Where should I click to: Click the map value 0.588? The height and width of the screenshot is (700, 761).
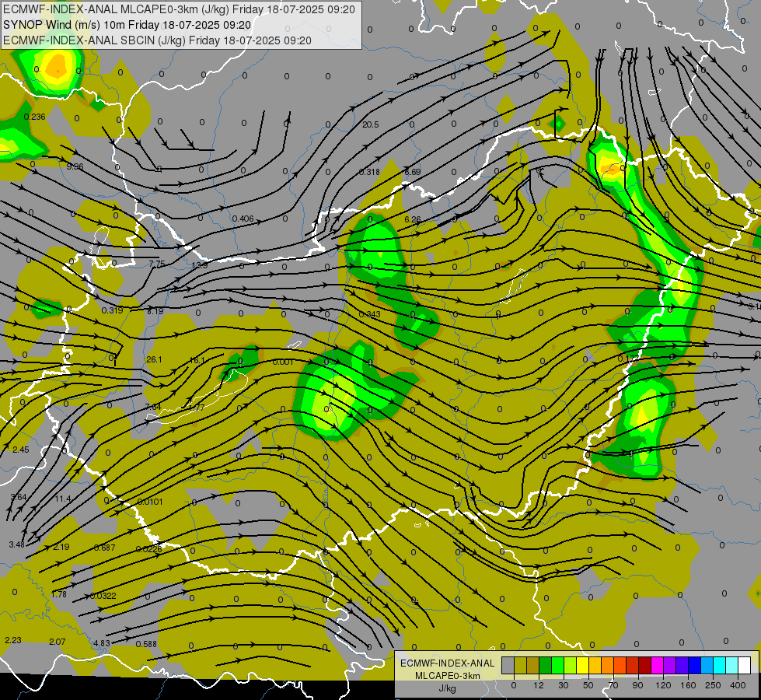click(146, 644)
